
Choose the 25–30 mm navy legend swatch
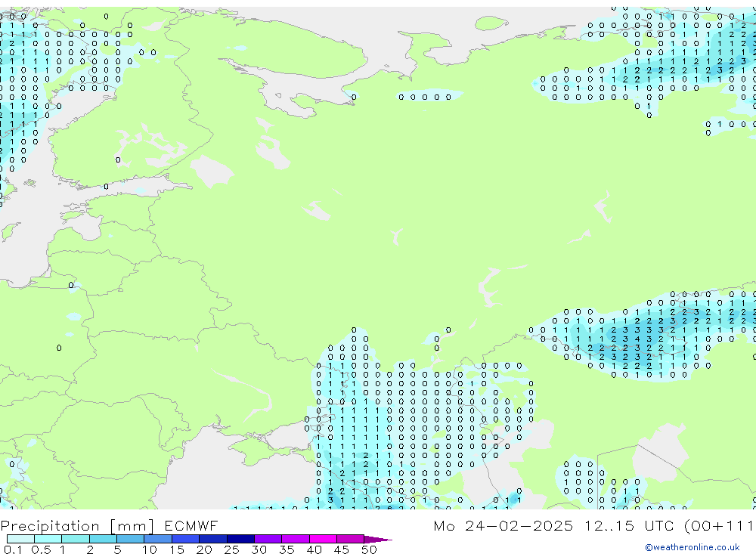click(x=240, y=539)
